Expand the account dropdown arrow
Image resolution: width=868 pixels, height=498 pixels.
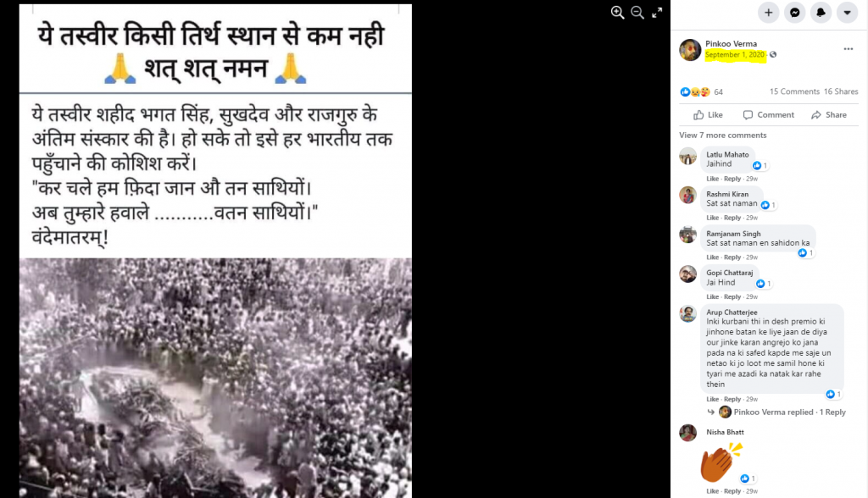[847, 13]
